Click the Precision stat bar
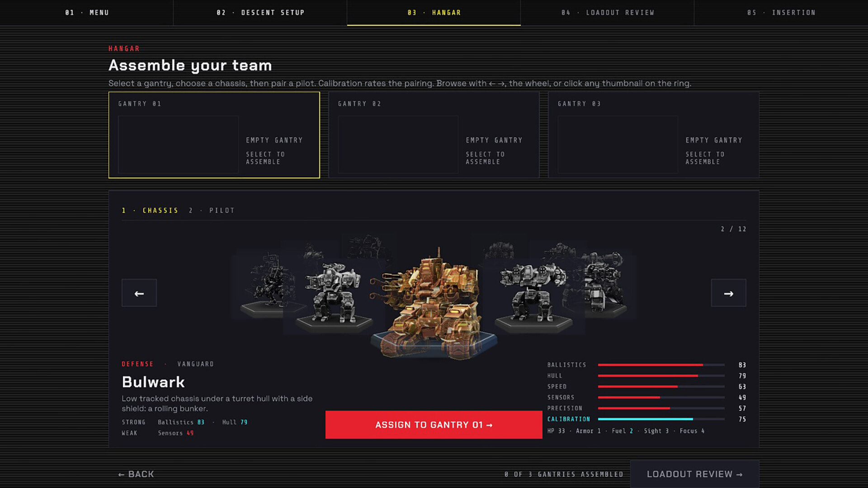 point(661,408)
